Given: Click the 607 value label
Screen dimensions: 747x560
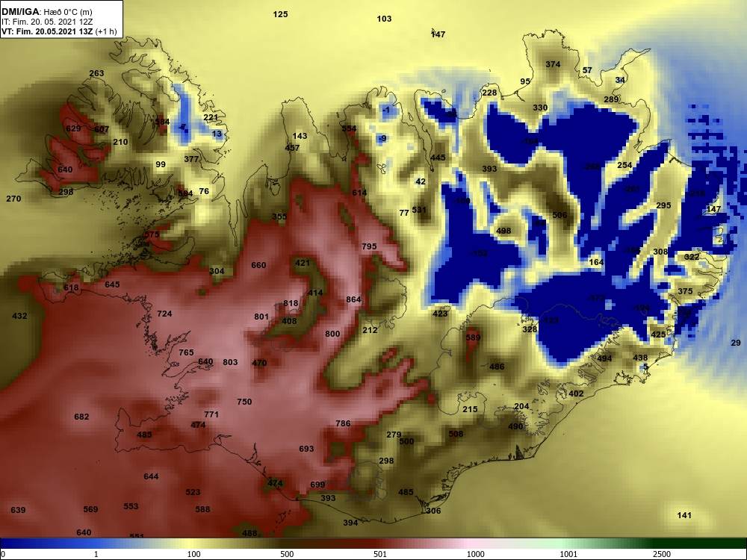Looking at the screenshot, I should point(102,129).
